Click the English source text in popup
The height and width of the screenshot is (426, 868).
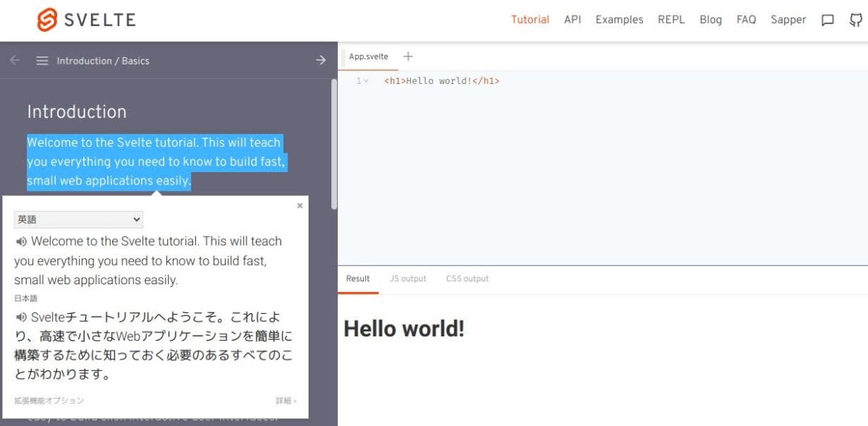click(x=148, y=260)
